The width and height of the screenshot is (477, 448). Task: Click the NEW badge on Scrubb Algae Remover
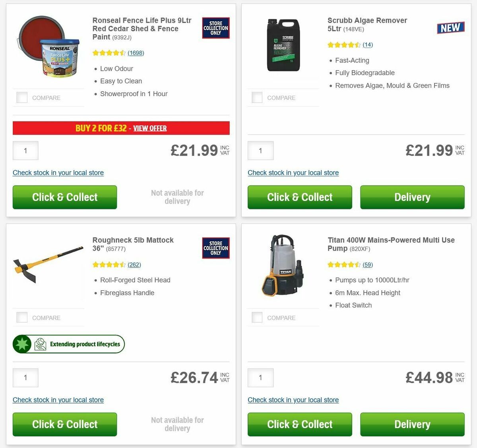(450, 28)
